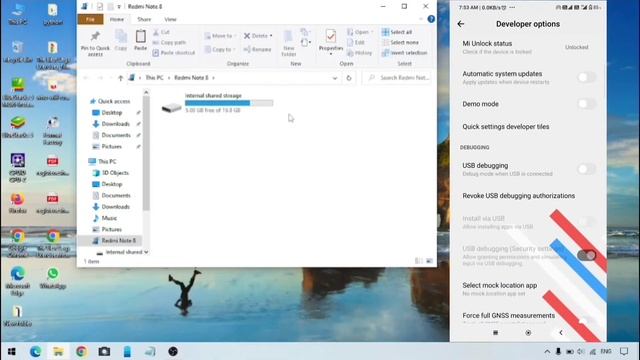640x360 pixels.
Task: Open Microsoft Edge desktop shortcut
Action: [x=18, y=281]
